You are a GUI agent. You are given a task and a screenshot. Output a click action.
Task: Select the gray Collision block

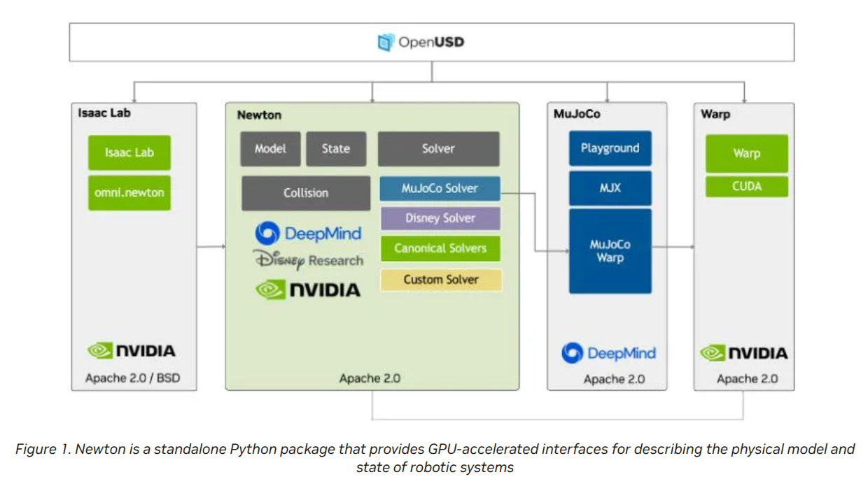click(x=306, y=193)
